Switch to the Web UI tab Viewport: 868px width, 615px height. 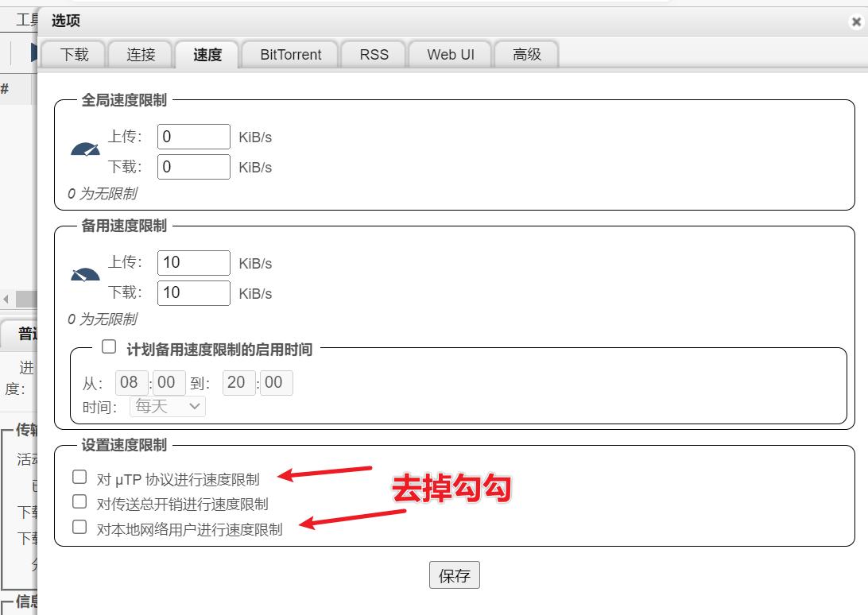point(449,54)
